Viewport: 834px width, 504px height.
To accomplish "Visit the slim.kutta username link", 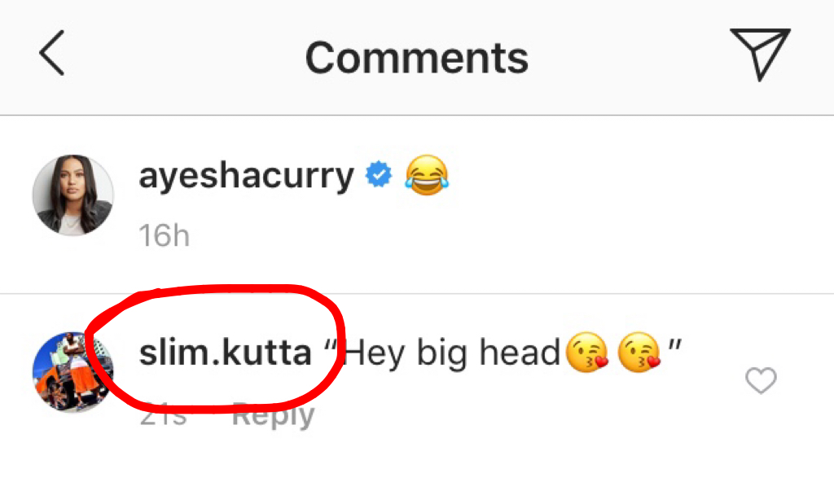I will [225, 353].
